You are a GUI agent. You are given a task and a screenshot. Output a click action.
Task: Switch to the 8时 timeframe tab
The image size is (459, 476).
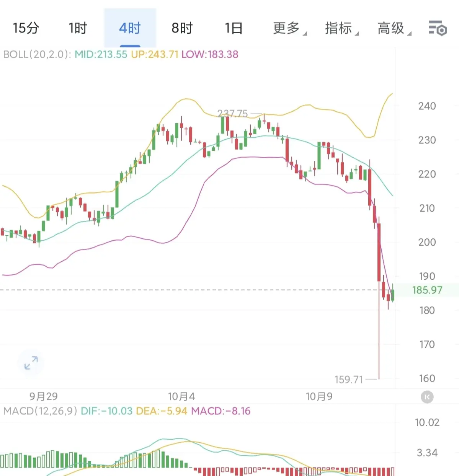pyautogui.click(x=182, y=28)
